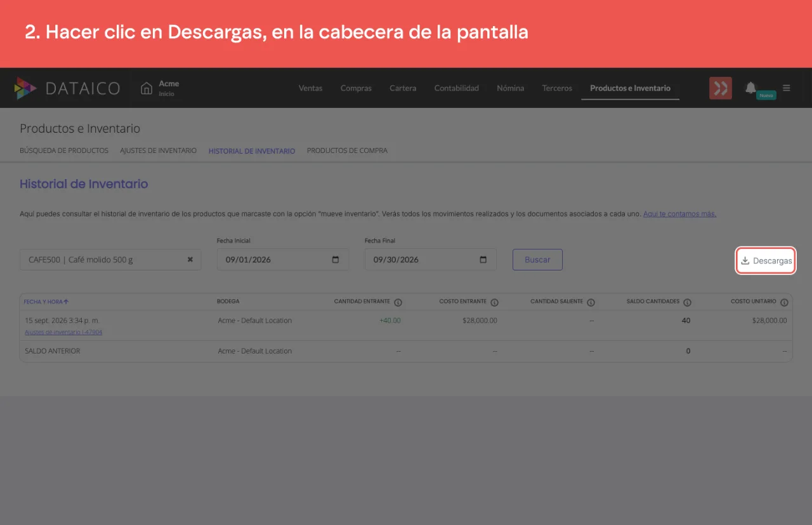Click the Acme Inicio company label
The image size is (812, 525).
(x=169, y=88)
